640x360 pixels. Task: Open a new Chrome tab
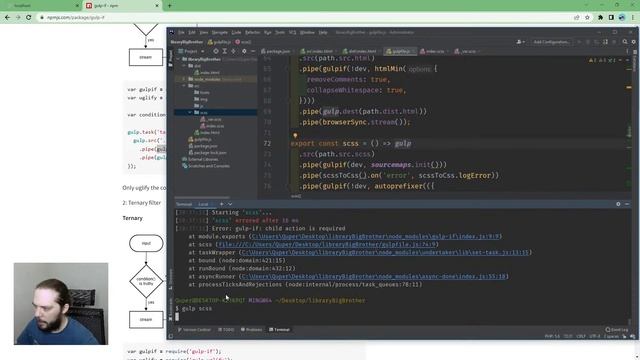[x=169, y=6]
